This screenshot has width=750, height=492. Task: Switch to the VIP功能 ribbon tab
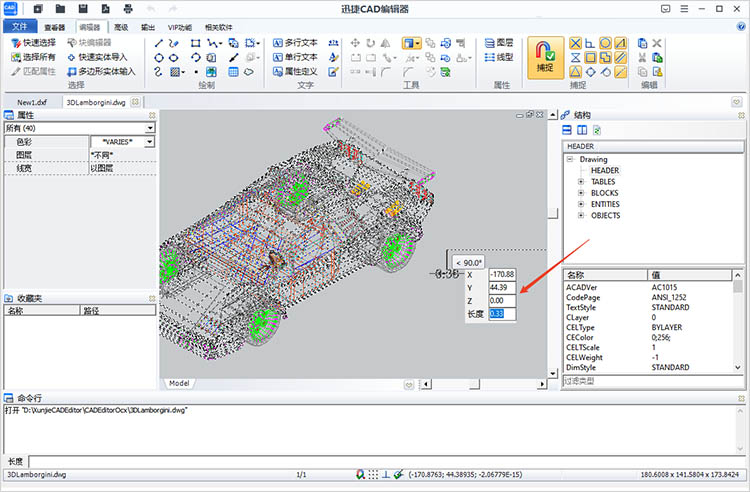coord(180,27)
